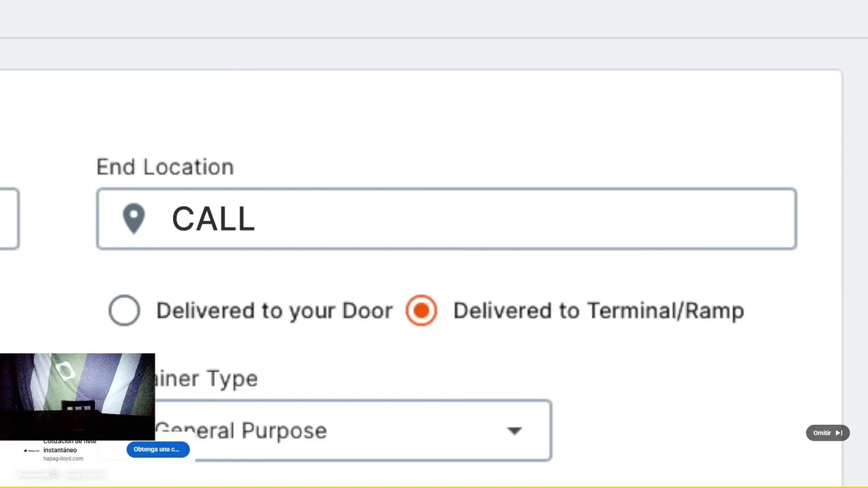The height and width of the screenshot is (488, 868).
Task: Click the webcam video overlay thumbnail
Action: [x=77, y=396]
